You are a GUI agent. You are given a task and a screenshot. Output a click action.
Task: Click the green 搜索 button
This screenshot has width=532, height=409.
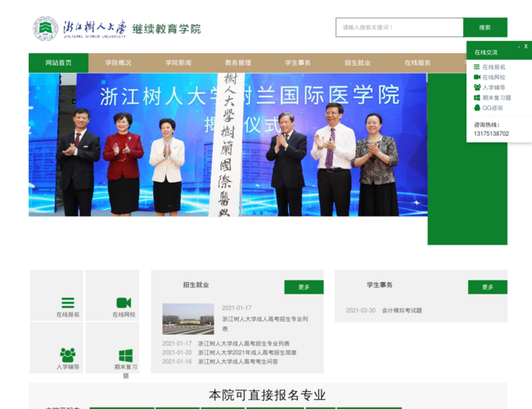pos(485,28)
